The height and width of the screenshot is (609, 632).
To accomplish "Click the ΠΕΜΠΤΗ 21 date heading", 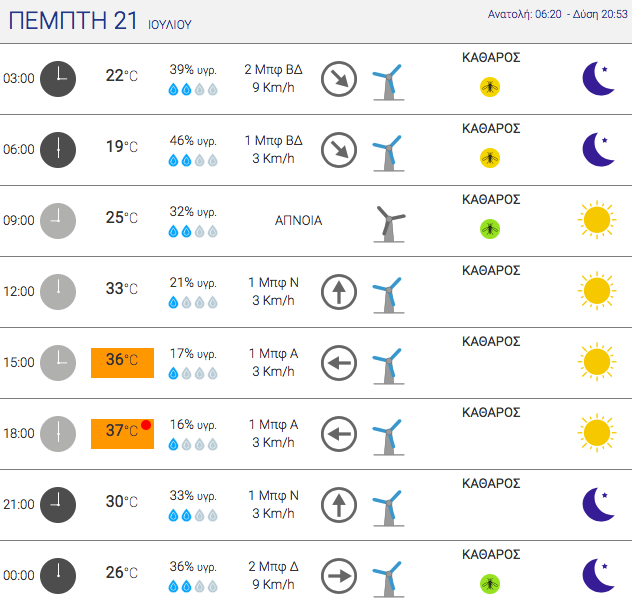I will (x=73, y=21).
